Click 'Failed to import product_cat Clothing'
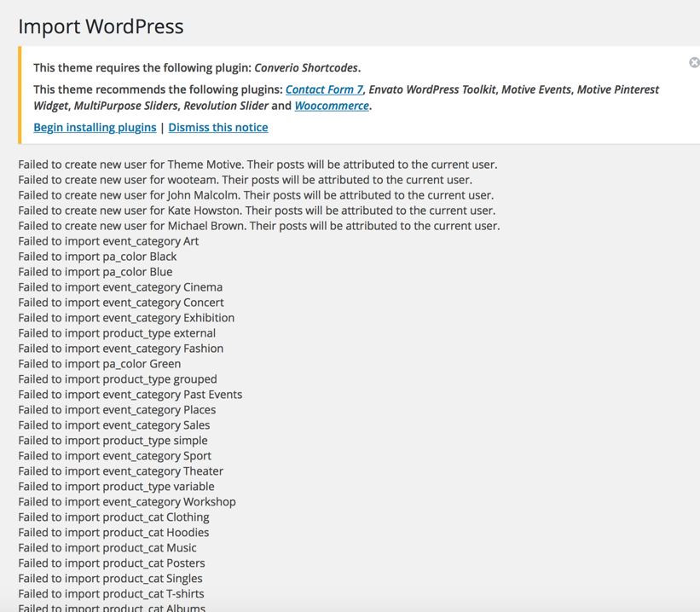Screen dimensions: 700x612 pyautogui.click(x=114, y=517)
